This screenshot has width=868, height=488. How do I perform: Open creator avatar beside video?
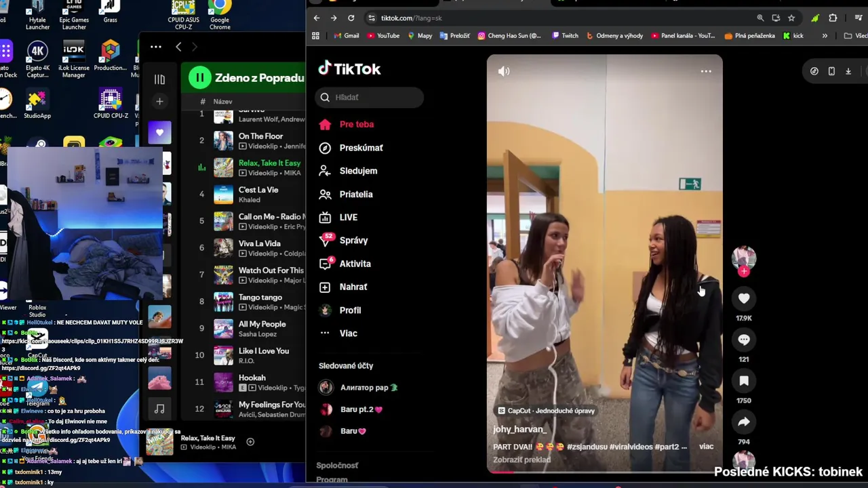click(744, 257)
